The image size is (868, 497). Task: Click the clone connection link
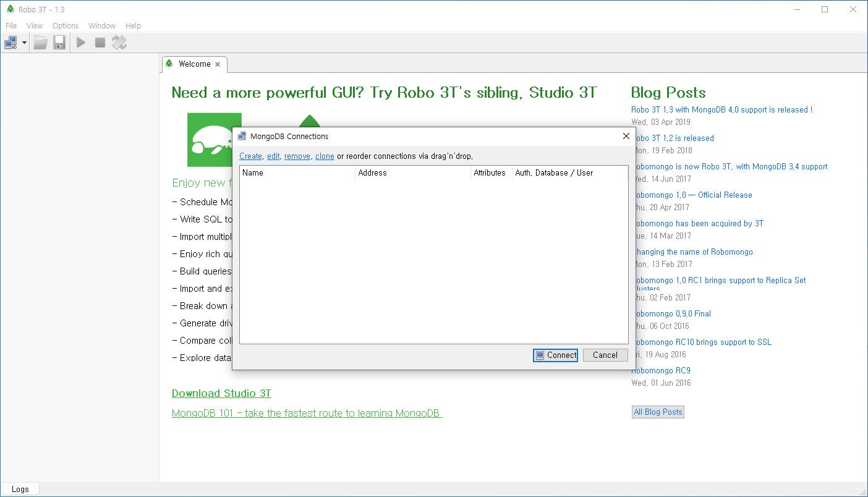pyautogui.click(x=325, y=156)
